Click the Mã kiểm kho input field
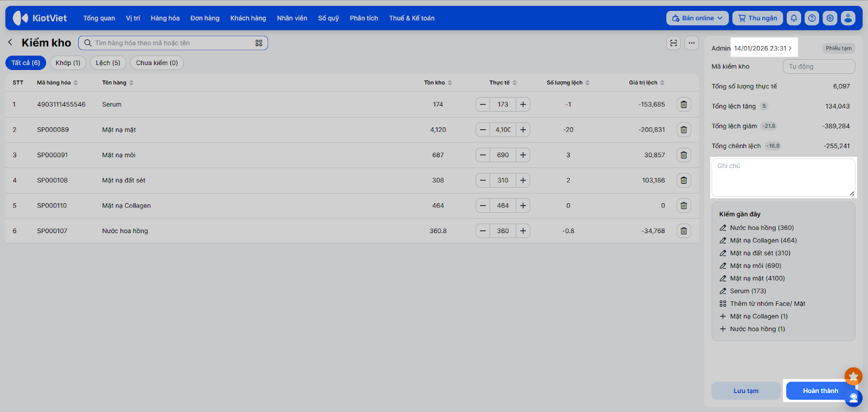868x412 pixels. [x=819, y=67]
